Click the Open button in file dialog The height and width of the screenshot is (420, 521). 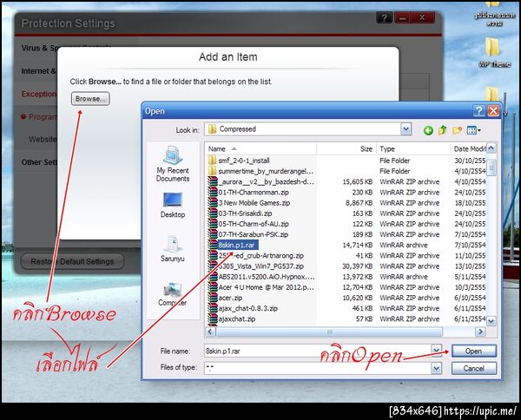(x=473, y=351)
